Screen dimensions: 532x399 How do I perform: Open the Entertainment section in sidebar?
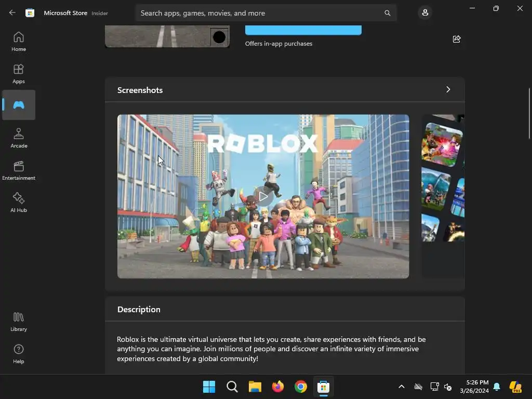(19, 170)
